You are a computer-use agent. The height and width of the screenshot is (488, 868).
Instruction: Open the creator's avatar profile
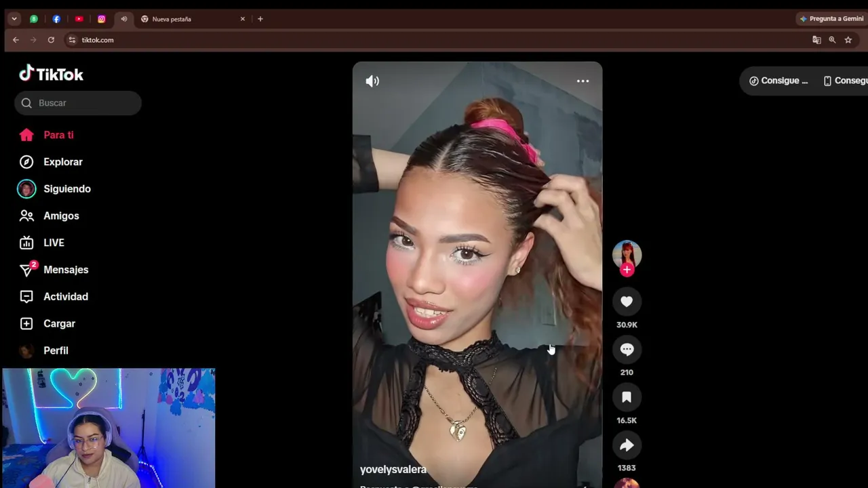[627, 254]
